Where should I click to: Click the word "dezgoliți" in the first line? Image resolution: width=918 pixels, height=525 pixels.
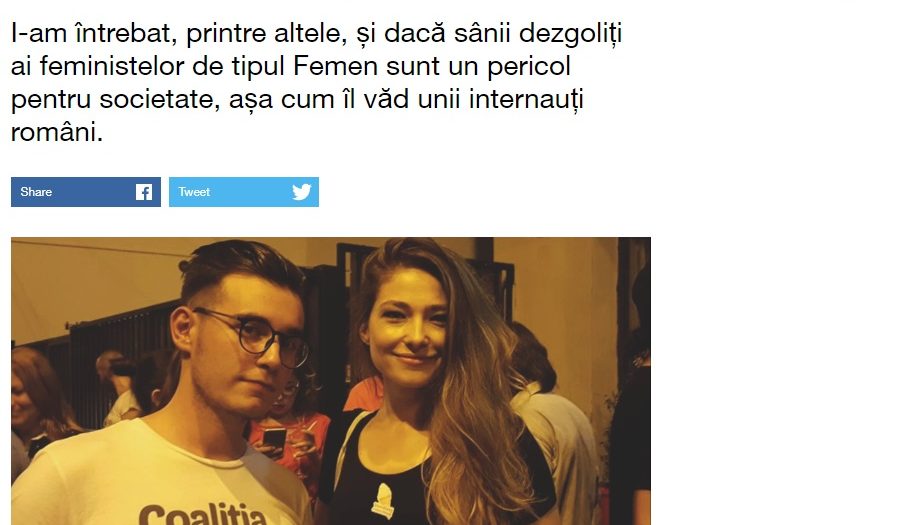pos(570,34)
